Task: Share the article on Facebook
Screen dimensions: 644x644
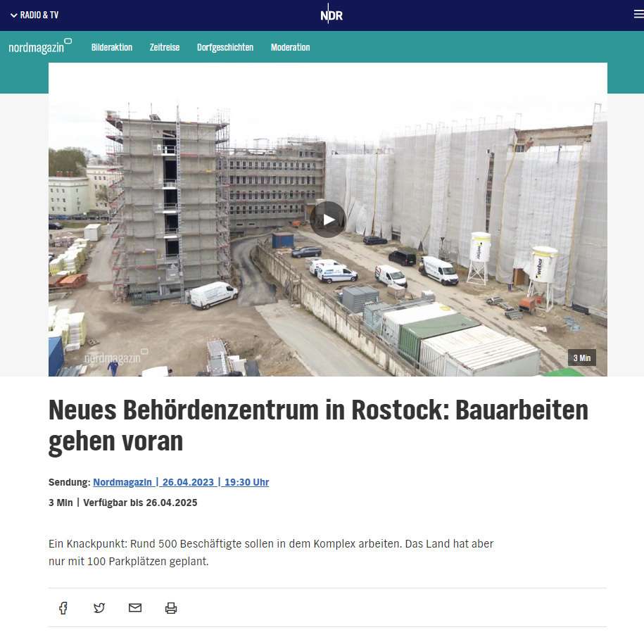Action: click(63, 607)
